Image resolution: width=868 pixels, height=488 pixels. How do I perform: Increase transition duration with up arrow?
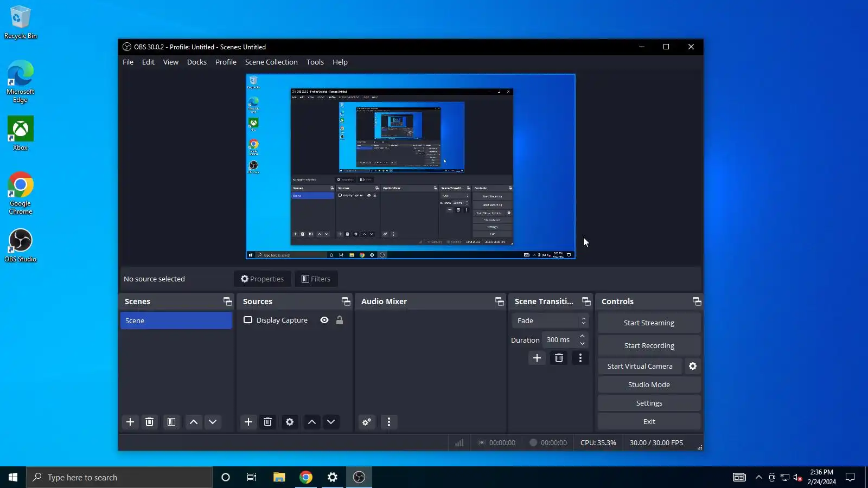click(x=582, y=336)
